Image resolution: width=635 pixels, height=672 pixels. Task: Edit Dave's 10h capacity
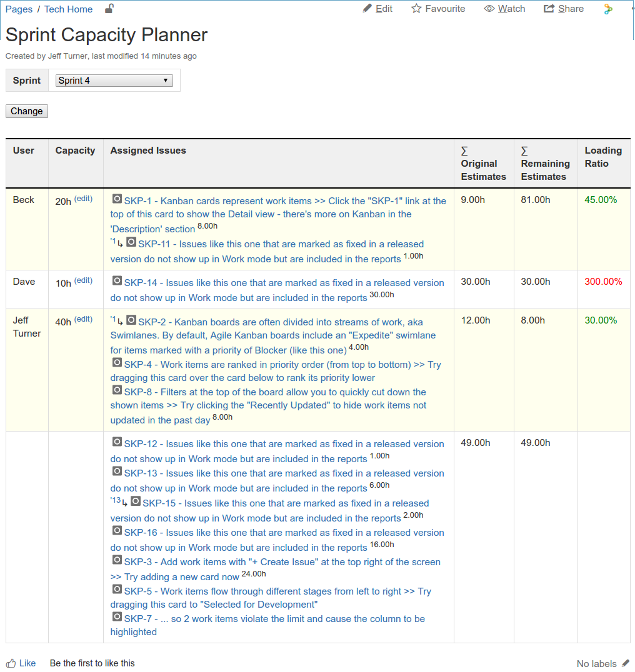pos(83,280)
